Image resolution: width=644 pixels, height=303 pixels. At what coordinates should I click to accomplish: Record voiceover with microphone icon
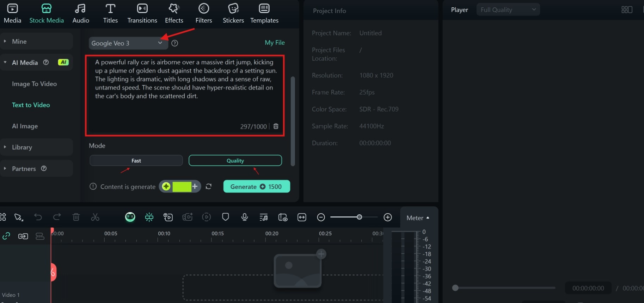pos(245,217)
